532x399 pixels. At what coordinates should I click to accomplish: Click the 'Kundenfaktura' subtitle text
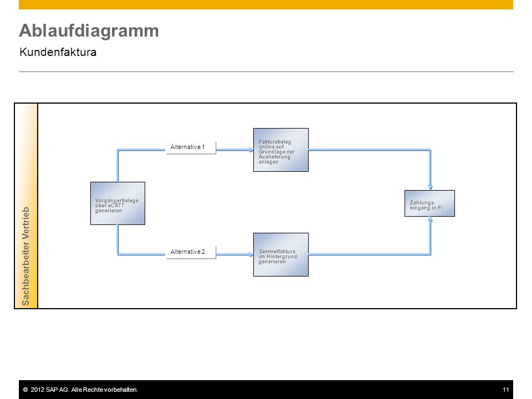tap(58, 52)
